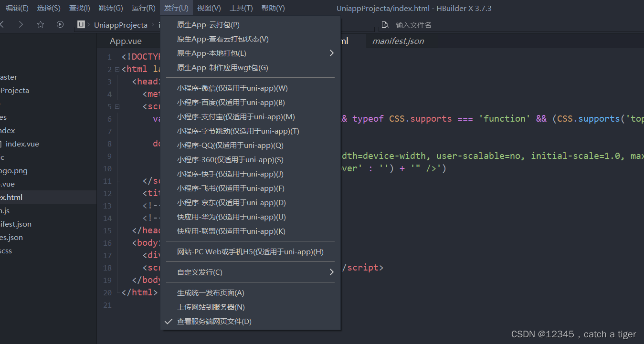Open the 帮助(Y) menu
Image resolution: width=644 pixels, height=344 pixels.
coord(273,8)
